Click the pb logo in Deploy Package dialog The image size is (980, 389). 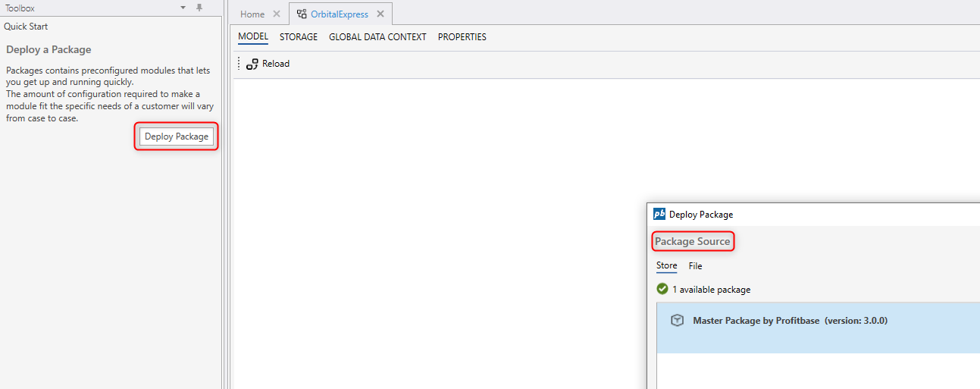pyautogui.click(x=659, y=215)
